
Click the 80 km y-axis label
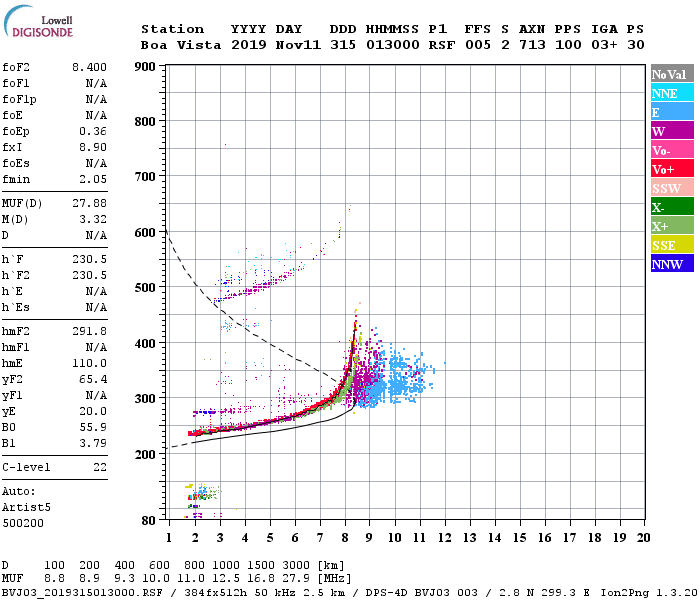tap(149, 521)
